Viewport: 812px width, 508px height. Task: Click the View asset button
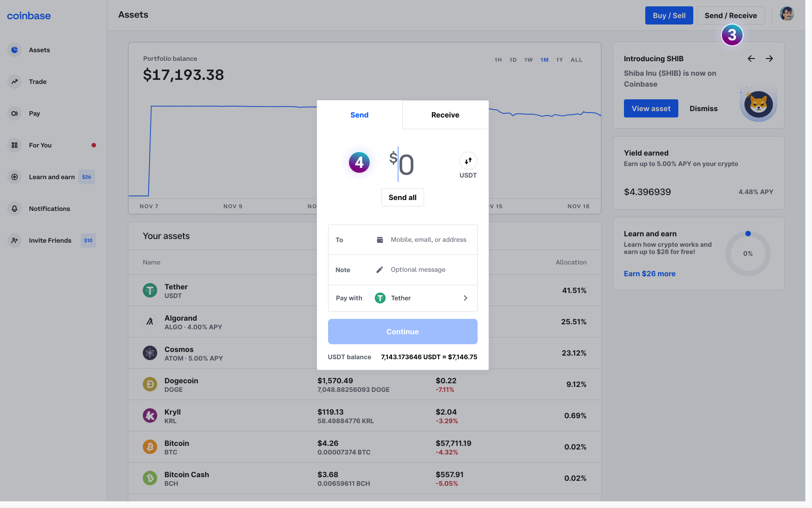651,108
